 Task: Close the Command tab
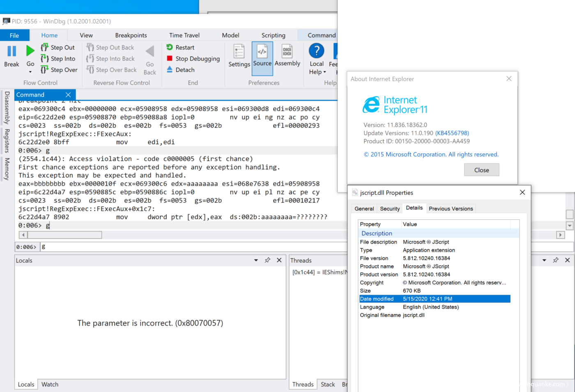pyautogui.click(x=68, y=95)
